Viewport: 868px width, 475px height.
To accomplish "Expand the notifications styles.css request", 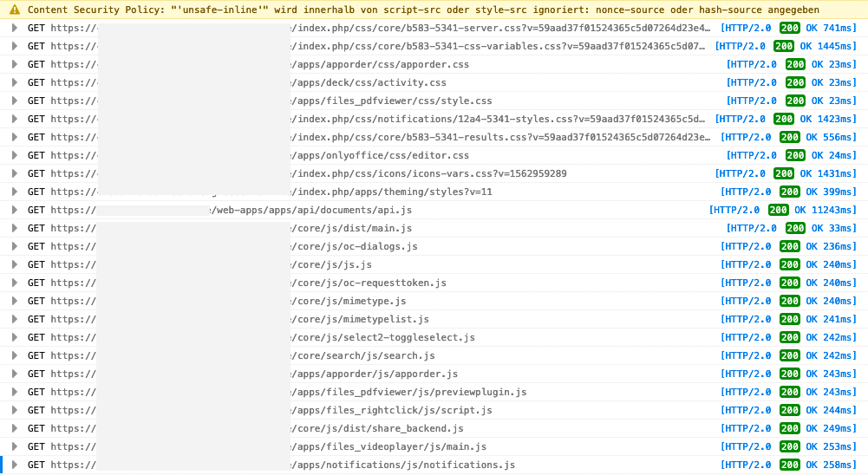I will 15,119.
